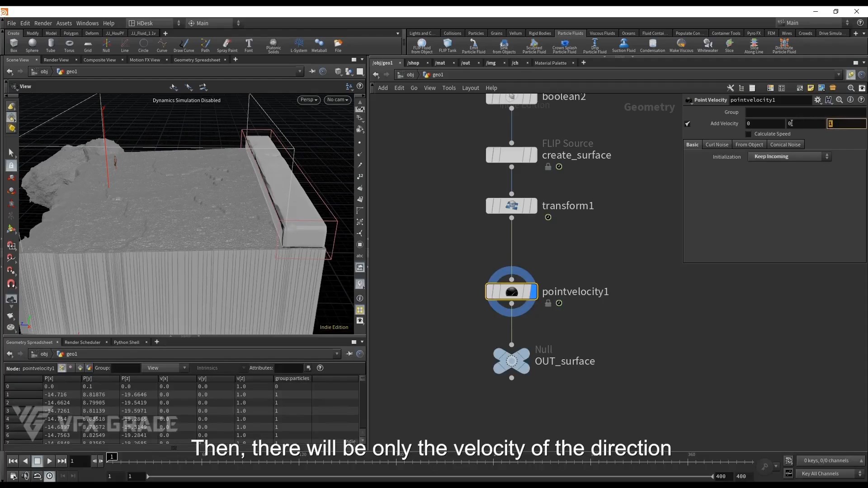Screen dimensions: 868x488
Task: Activate the Crown Splash Particle Fluid tool
Action: point(565,45)
